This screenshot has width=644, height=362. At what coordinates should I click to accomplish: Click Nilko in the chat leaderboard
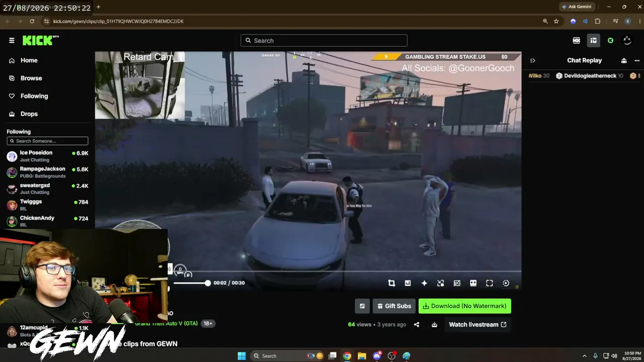(x=538, y=76)
